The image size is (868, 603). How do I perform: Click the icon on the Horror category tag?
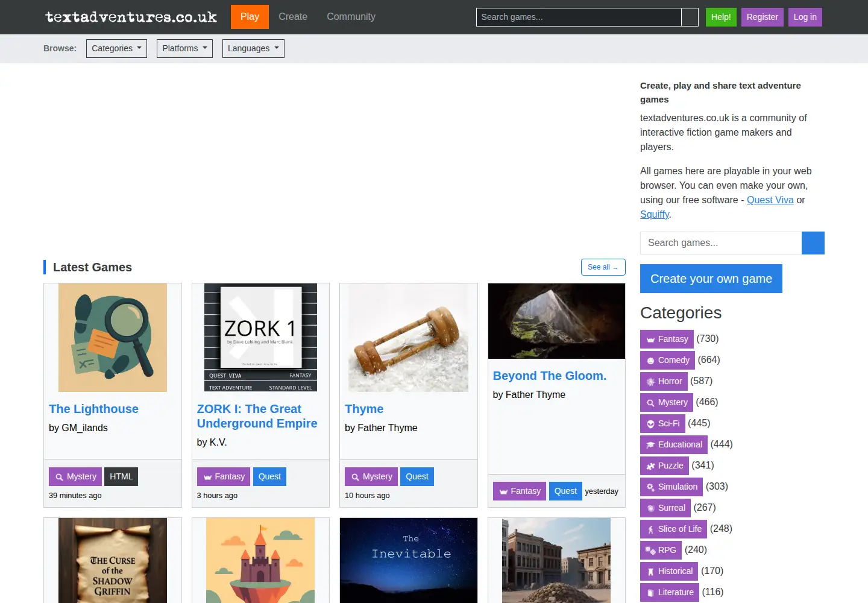pos(650,382)
